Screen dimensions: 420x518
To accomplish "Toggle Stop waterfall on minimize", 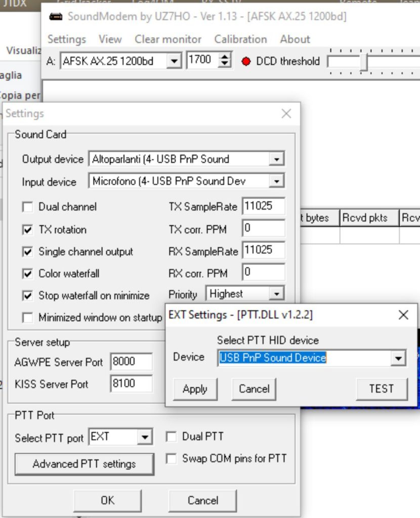I will [27, 295].
